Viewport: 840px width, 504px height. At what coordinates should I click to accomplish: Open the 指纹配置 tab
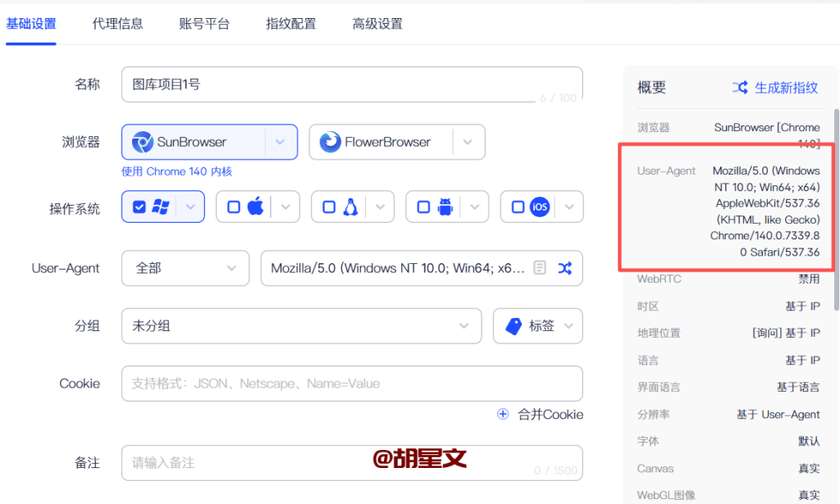pos(289,25)
